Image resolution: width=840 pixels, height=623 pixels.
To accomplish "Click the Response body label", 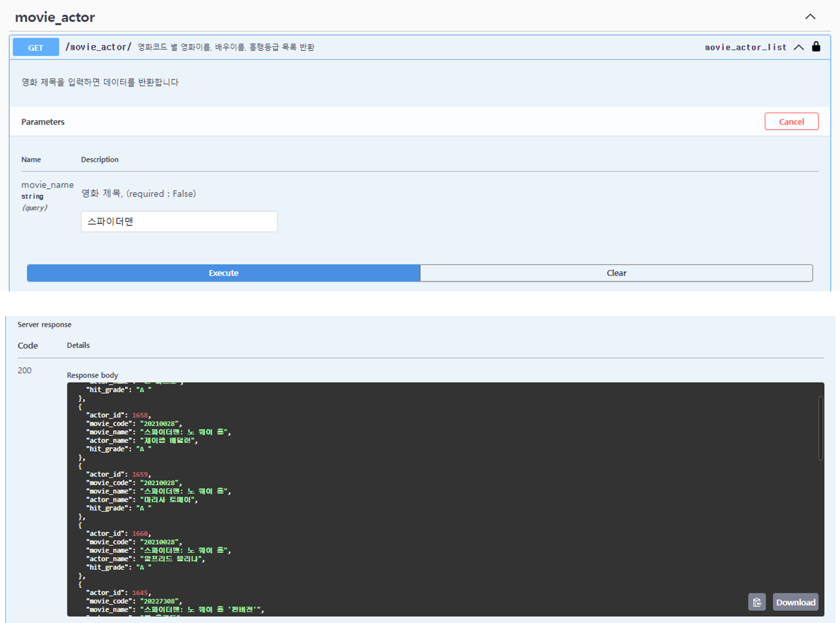I will [x=92, y=375].
